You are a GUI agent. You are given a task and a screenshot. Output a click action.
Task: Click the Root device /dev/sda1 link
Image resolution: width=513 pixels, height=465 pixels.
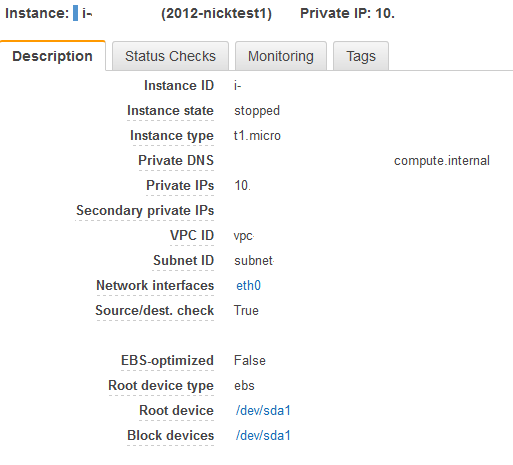(263, 410)
